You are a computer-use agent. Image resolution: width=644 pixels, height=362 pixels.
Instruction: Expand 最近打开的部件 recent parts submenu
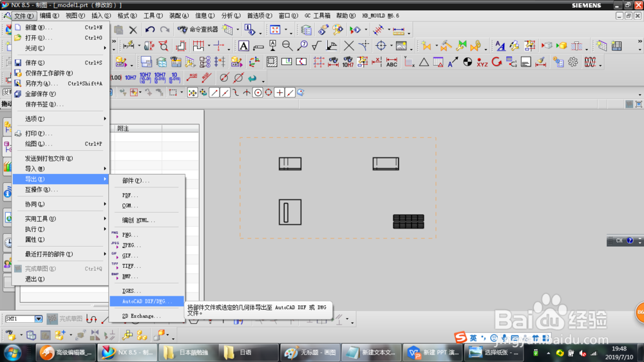(x=61, y=254)
